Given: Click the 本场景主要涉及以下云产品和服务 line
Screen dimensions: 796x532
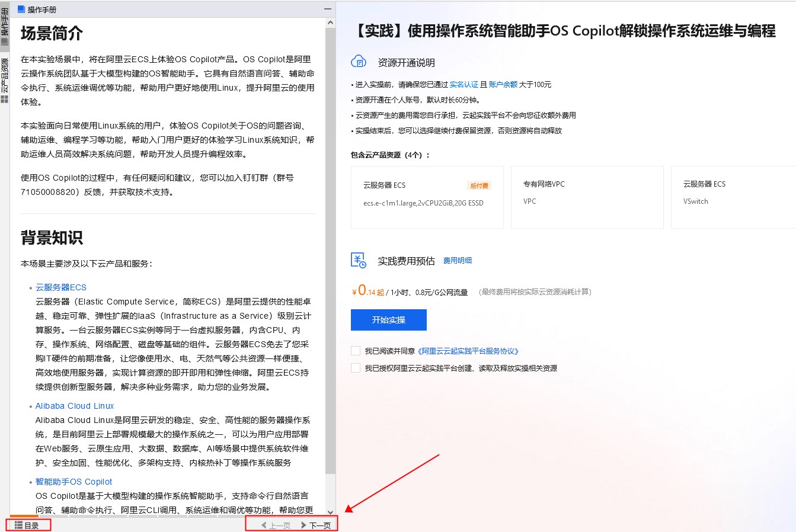Looking at the screenshot, I should (x=87, y=264).
